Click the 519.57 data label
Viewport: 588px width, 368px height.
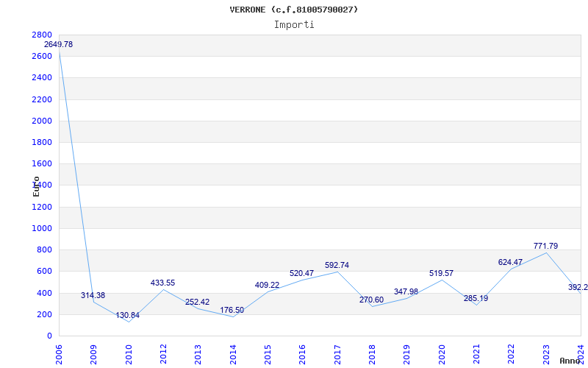(442, 273)
